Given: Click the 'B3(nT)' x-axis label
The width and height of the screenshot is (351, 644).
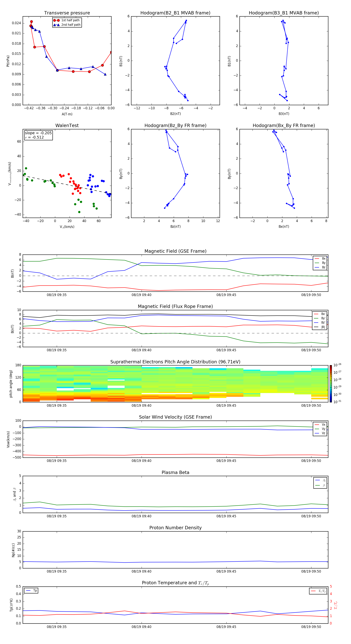Looking at the screenshot, I should pyautogui.click(x=284, y=114).
